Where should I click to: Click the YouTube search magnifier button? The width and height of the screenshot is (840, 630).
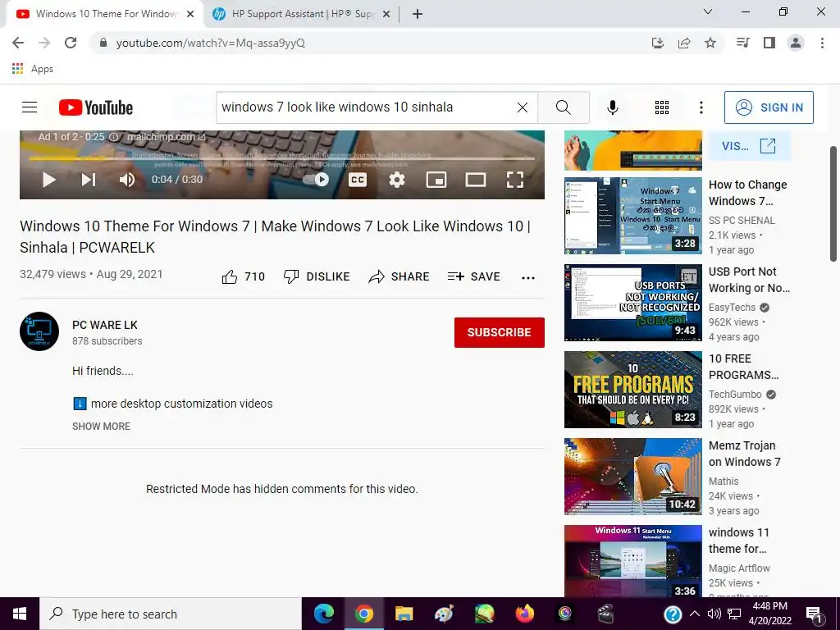(x=563, y=107)
